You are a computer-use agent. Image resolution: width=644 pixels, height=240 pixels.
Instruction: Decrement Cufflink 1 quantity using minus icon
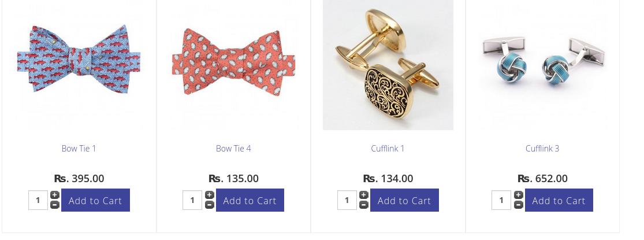click(364, 205)
